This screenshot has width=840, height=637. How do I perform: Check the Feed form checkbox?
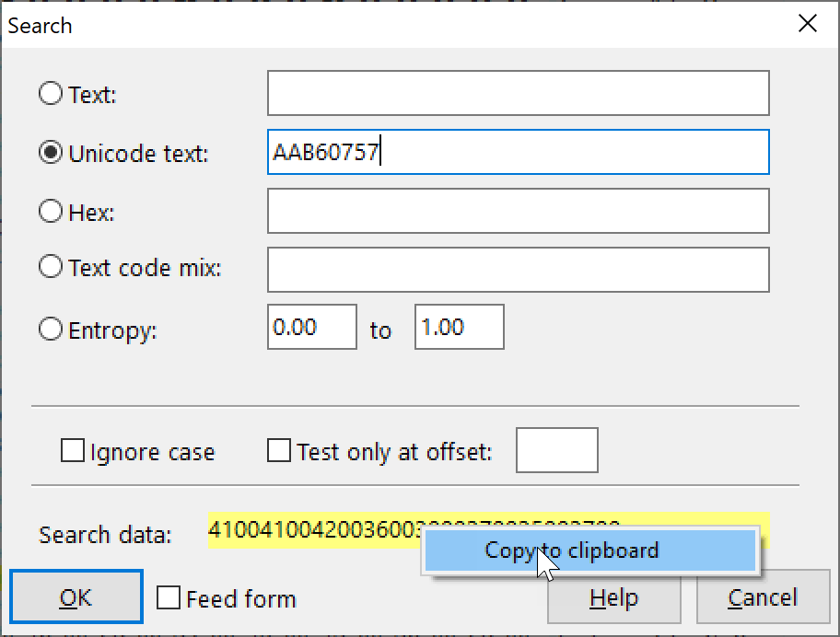pyautogui.click(x=169, y=598)
